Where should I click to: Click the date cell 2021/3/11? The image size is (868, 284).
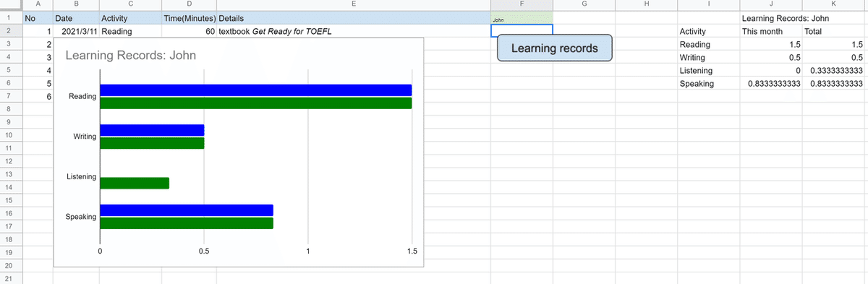point(76,31)
